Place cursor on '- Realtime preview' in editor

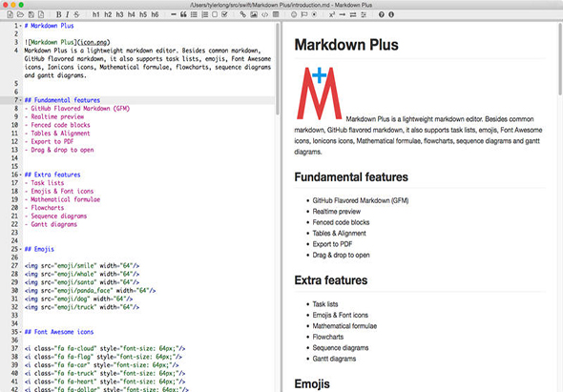click(x=54, y=116)
